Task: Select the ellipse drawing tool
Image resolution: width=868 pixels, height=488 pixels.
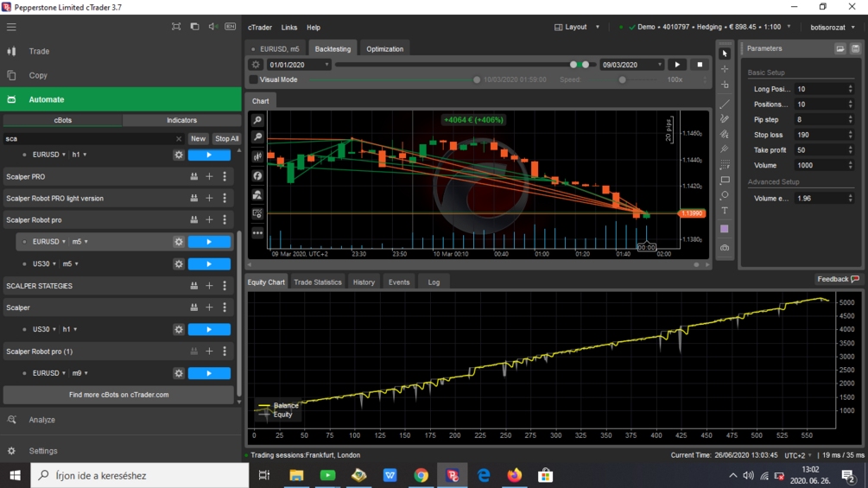Action: point(724,195)
